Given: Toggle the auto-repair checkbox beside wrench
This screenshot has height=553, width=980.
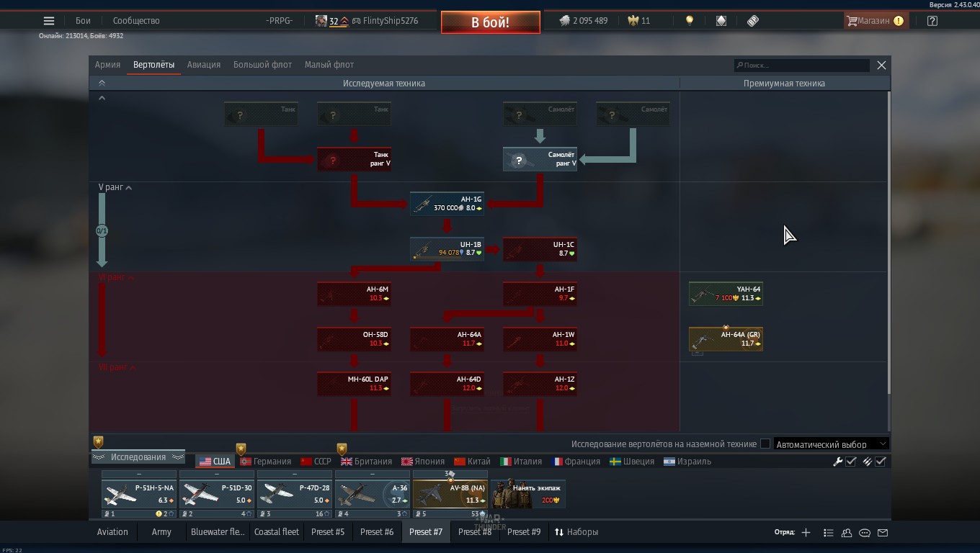Looking at the screenshot, I should click(x=851, y=462).
